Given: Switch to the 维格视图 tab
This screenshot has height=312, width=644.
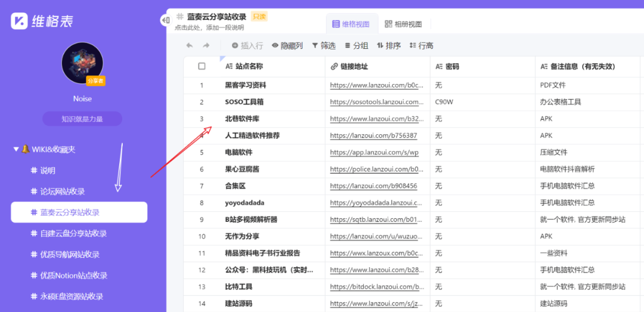Looking at the screenshot, I should pyautogui.click(x=352, y=24).
